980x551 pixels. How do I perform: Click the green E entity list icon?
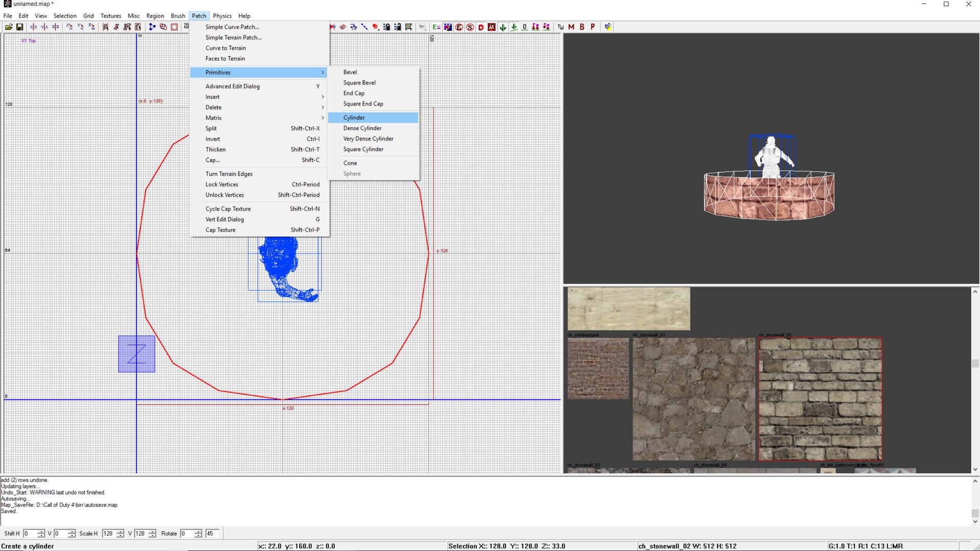pyautogui.click(x=436, y=27)
